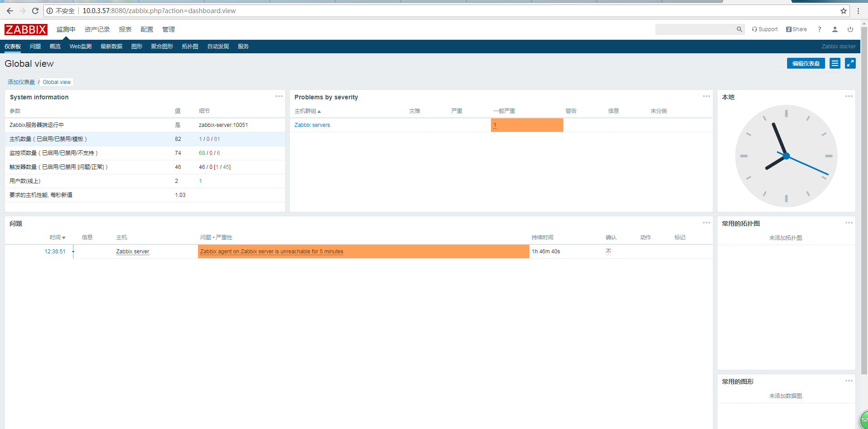Open help question mark icon

click(820, 29)
